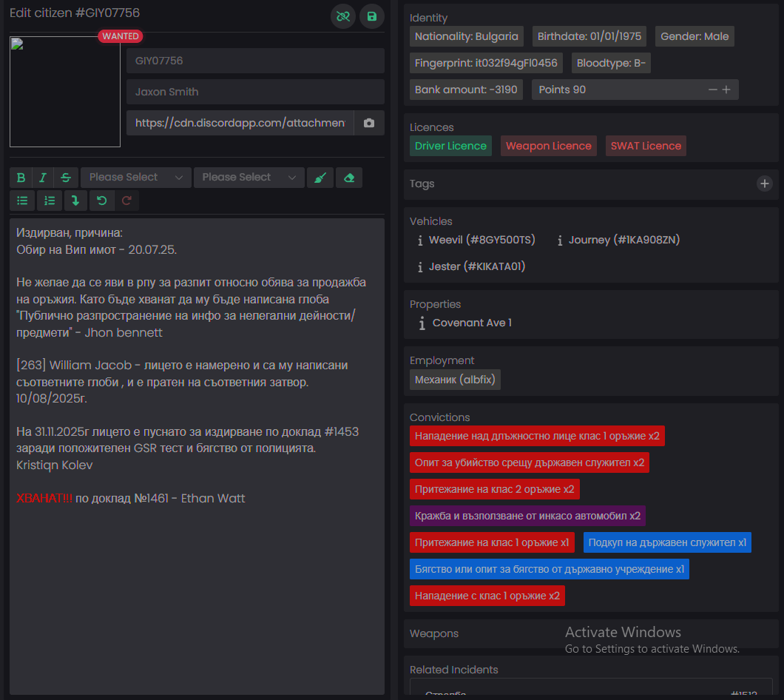Click the image URL input field

point(240,123)
